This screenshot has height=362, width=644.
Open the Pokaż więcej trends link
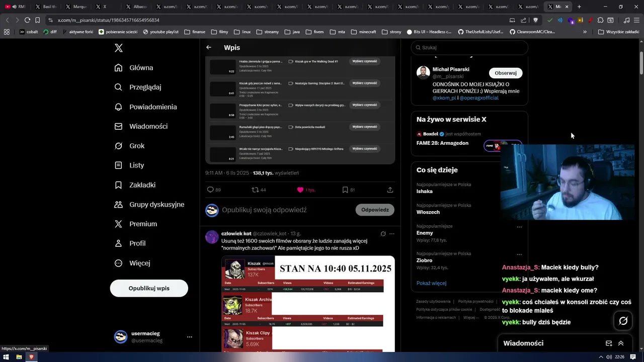431,283
